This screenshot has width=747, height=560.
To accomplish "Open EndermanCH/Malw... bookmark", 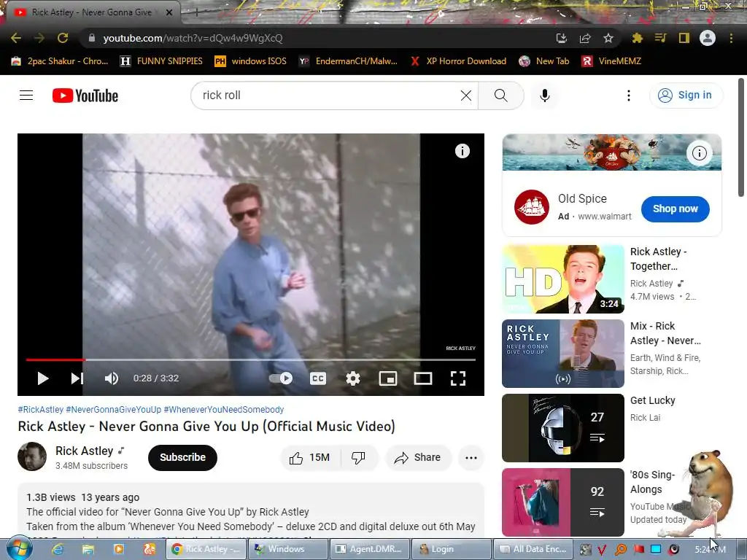I will [x=348, y=61].
